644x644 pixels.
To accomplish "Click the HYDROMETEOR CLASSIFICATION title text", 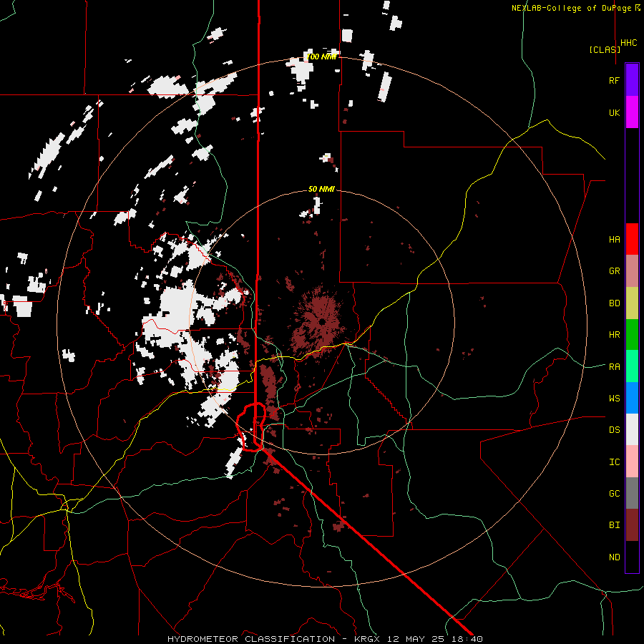I will pyautogui.click(x=251, y=639).
